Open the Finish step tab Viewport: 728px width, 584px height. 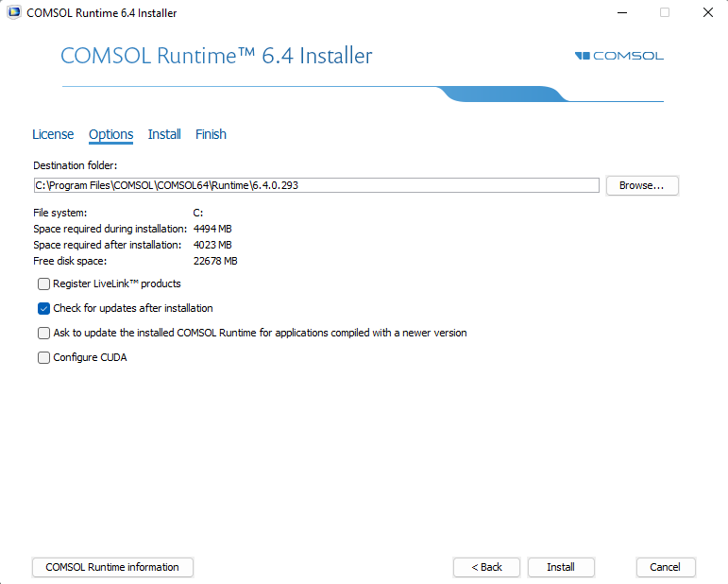tap(211, 134)
